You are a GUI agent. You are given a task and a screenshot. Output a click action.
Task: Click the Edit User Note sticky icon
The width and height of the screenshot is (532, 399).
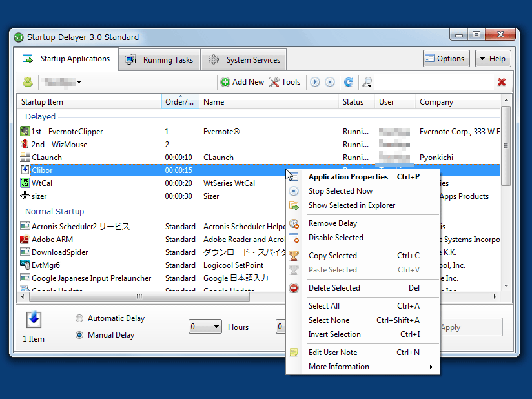tap(294, 353)
